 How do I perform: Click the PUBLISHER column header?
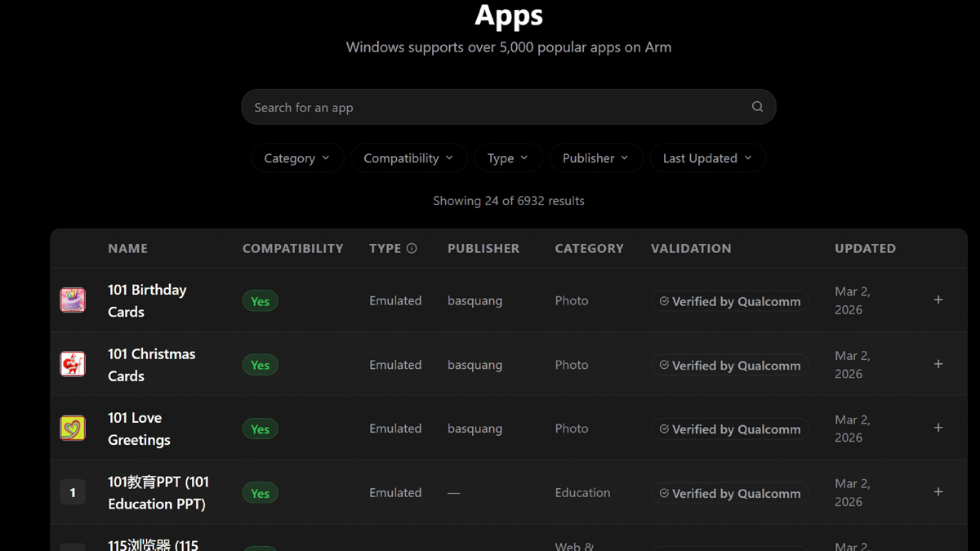(x=483, y=248)
